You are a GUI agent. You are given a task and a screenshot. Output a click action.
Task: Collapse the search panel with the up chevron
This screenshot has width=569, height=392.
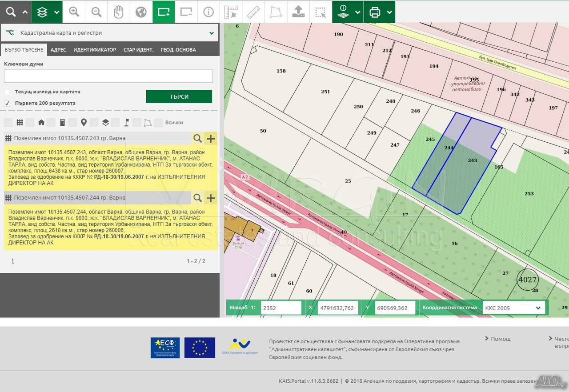tap(25, 12)
